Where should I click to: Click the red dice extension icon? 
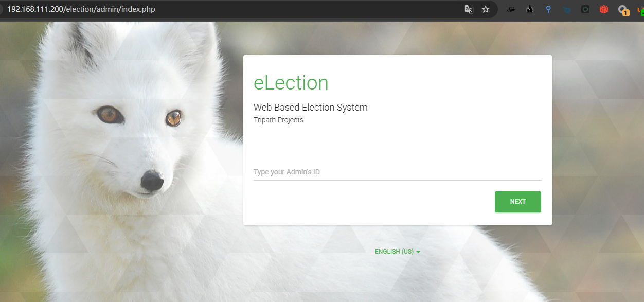(x=604, y=9)
